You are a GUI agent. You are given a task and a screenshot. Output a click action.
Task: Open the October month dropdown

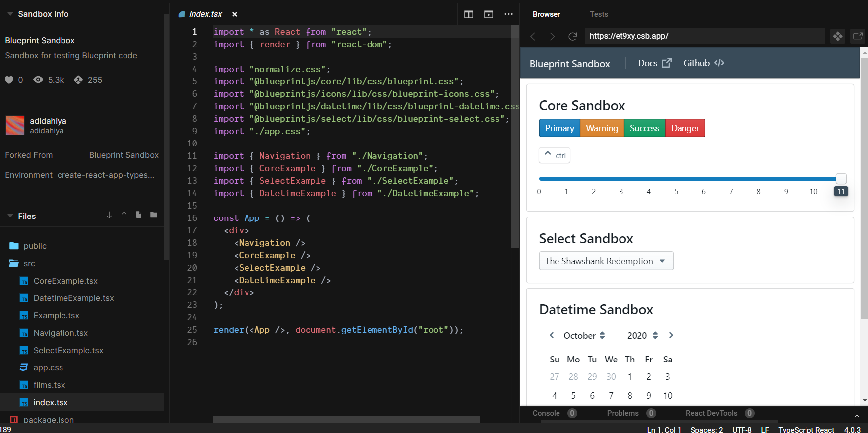click(x=584, y=336)
